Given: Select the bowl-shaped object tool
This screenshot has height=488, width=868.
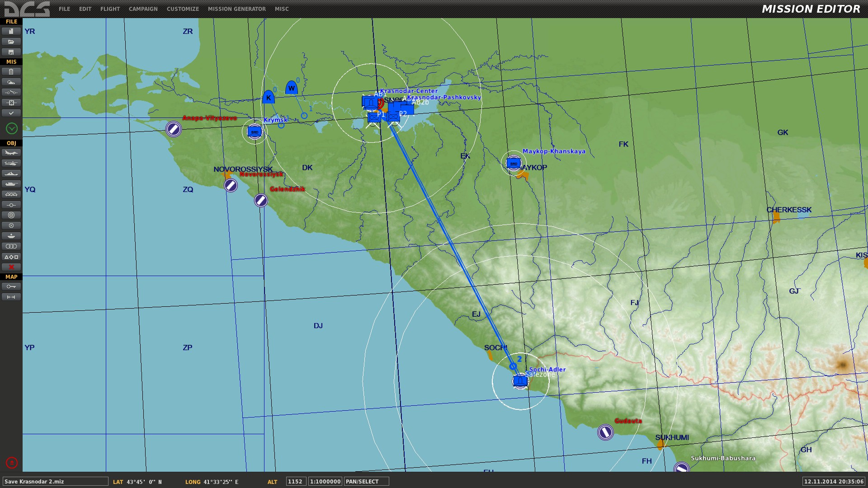Looking at the screenshot, I should [x=11, y=236].
